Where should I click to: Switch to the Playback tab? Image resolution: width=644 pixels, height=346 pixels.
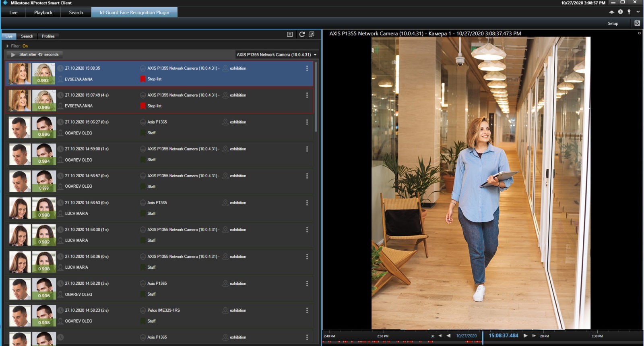coord(43,12)
